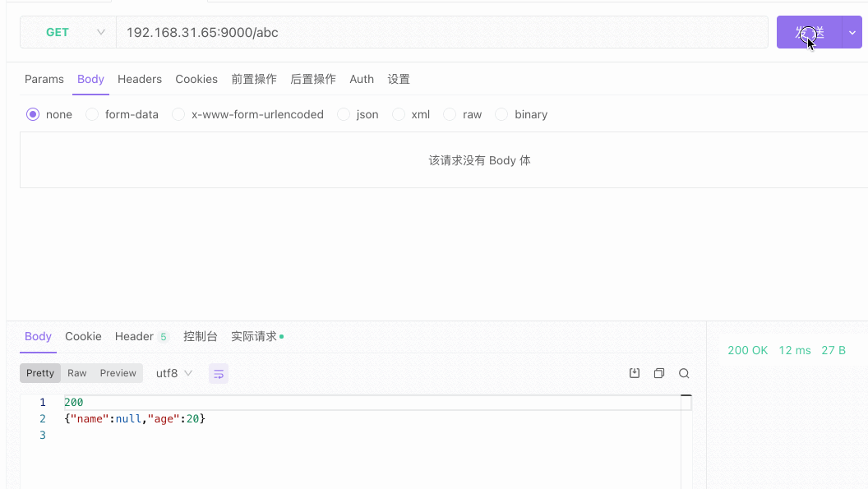Open the 实际请求 actual request tab
This screenshot has height=489, width=868.
coord(254,337)
